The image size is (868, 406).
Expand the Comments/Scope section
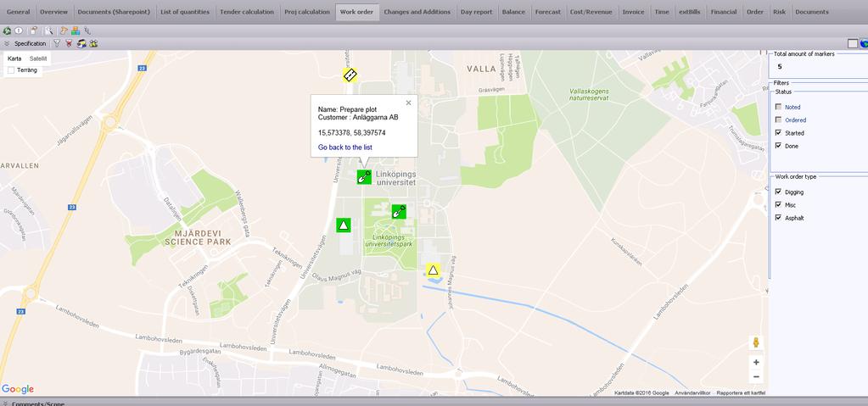7,403
